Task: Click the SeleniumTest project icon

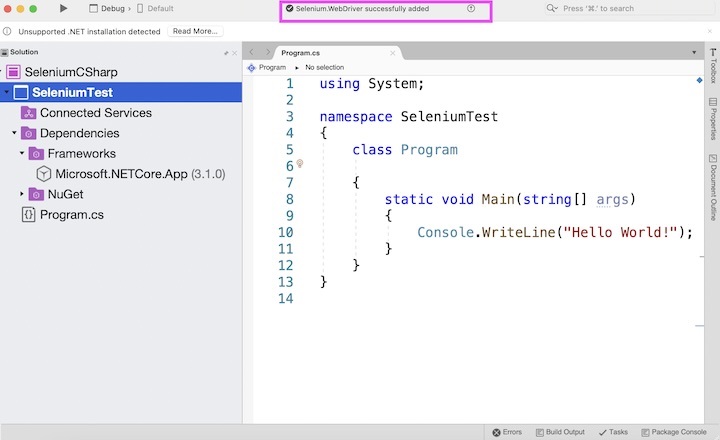Action: point(21,92)
